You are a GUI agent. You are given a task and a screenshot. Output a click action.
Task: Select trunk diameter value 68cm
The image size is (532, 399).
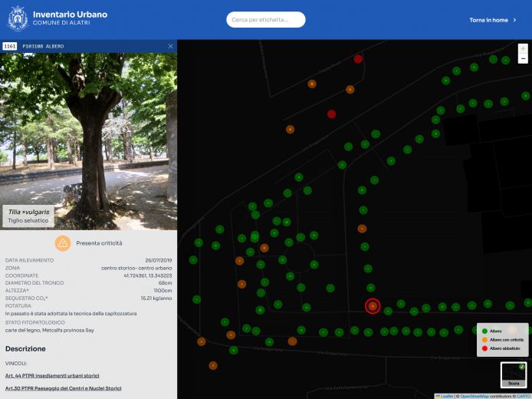[165, 283]
